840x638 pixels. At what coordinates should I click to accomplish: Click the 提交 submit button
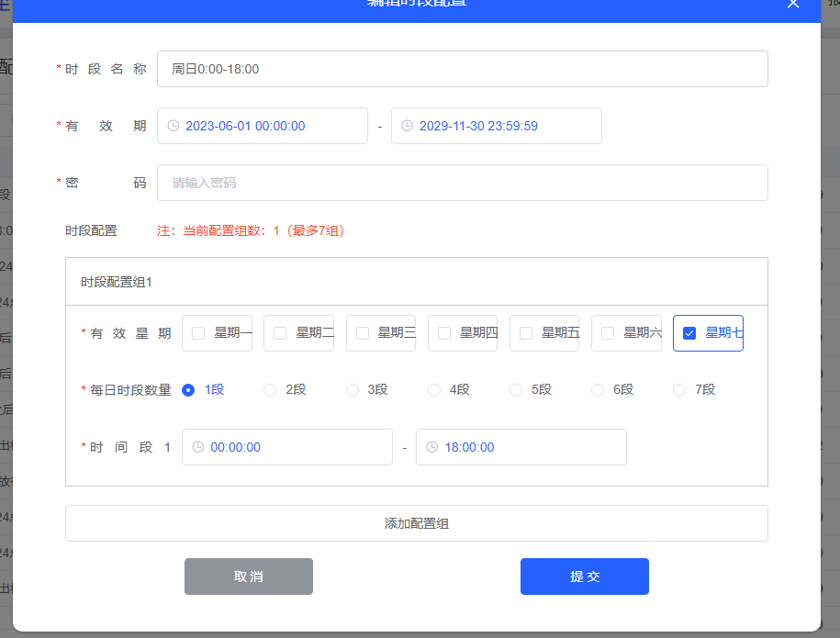584,576
